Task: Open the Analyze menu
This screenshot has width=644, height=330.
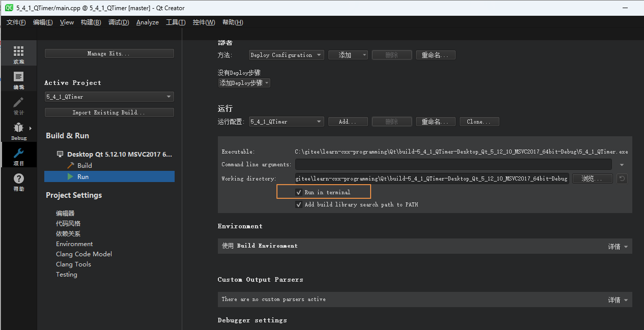Action: (x=147, y=22)
